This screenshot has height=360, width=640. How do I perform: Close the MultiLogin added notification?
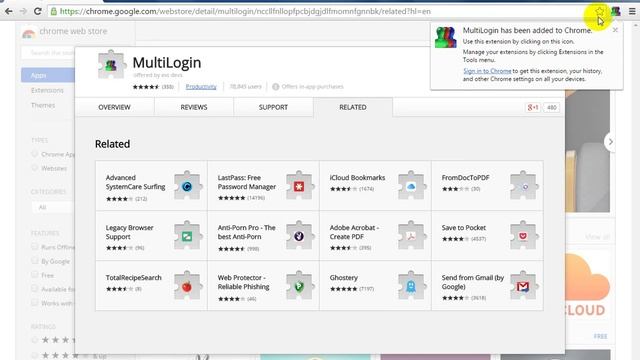click(615, 30)
